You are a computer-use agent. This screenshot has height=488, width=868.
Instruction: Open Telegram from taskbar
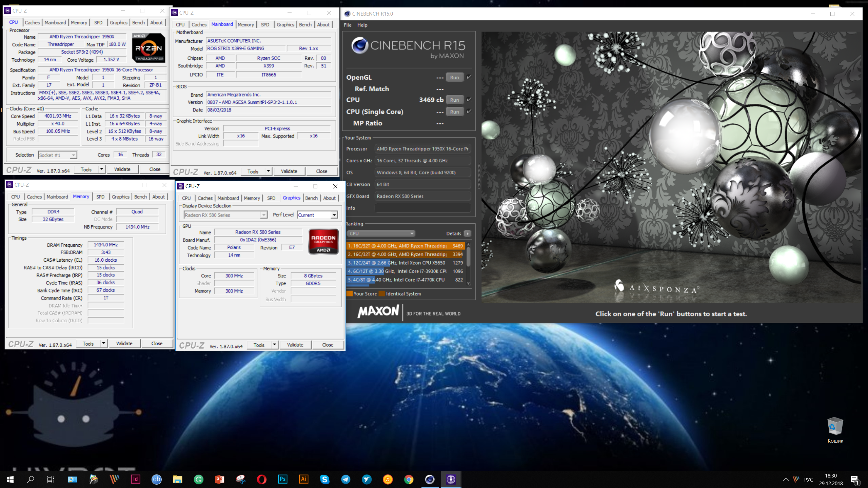tap(346, 480)
